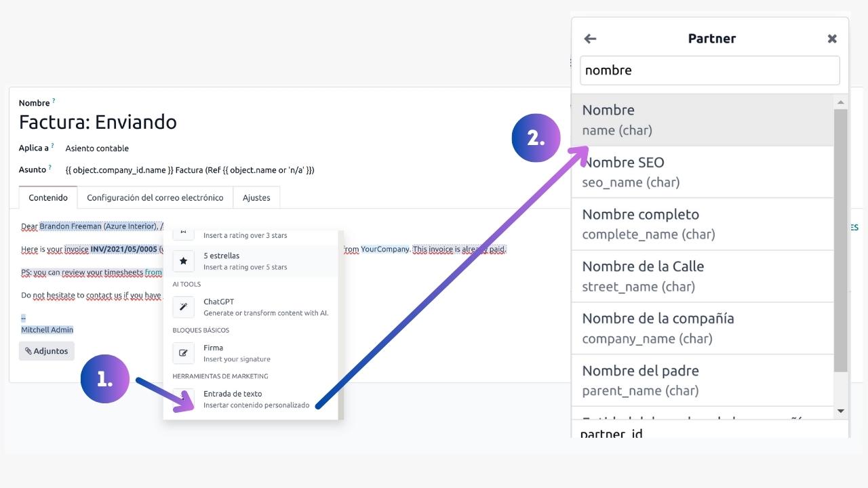Select Entrada de texto marketing option
Screen dimensions: 868x488
(256, 399)
